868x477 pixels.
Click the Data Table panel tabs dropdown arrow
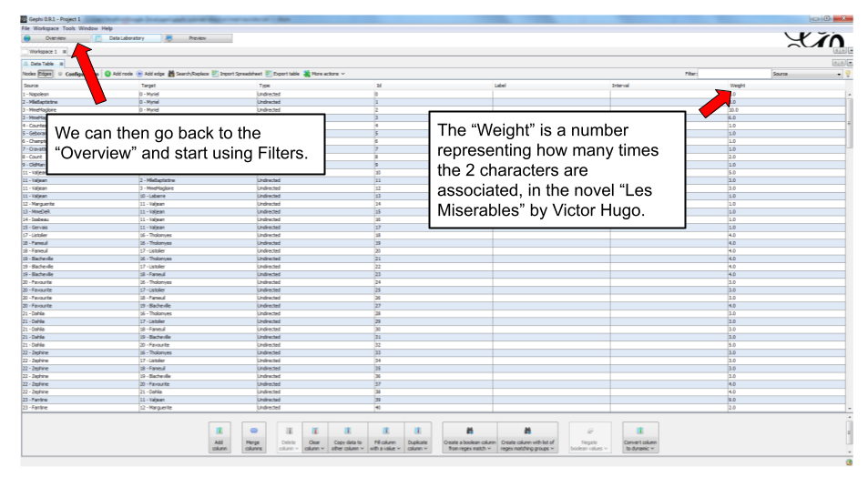[x=851, y=63]
